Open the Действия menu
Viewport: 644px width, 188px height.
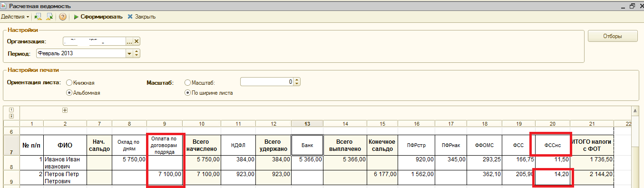click(x=15, y=17)
